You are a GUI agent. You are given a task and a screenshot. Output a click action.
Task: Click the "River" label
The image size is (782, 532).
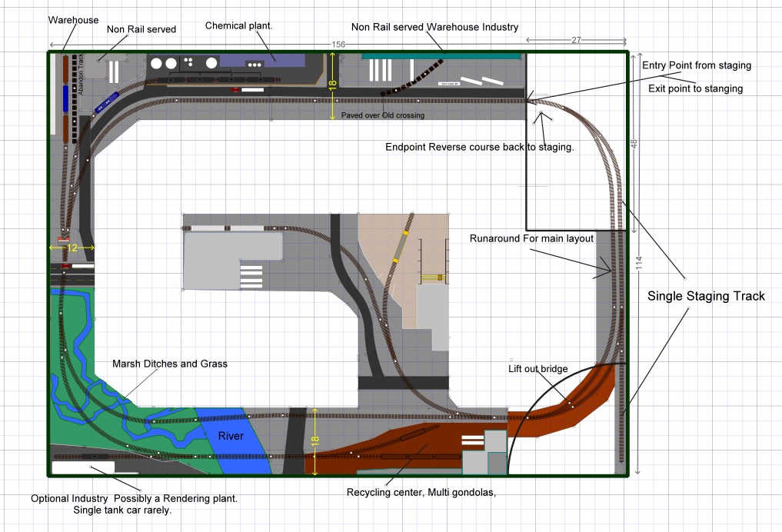coord(231,436)
